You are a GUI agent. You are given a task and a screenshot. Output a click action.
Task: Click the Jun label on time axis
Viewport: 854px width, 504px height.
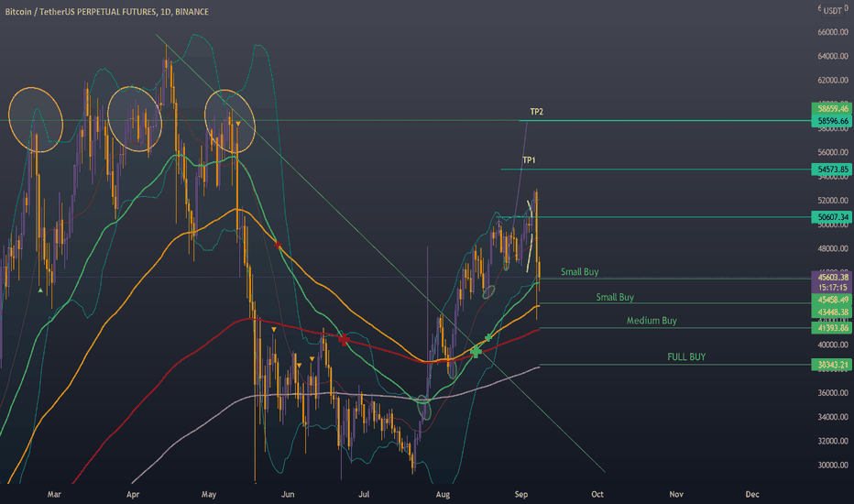pyautogui.click(x=288, y=494)
